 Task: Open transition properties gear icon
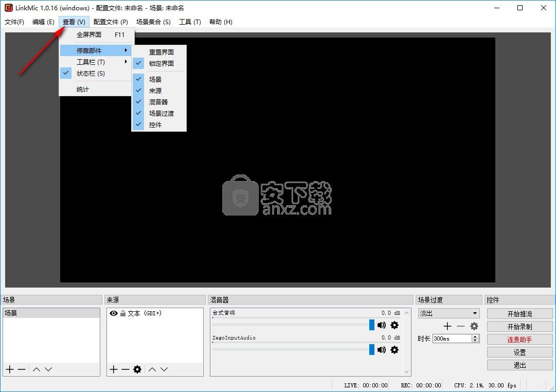[x=474, y=326]
